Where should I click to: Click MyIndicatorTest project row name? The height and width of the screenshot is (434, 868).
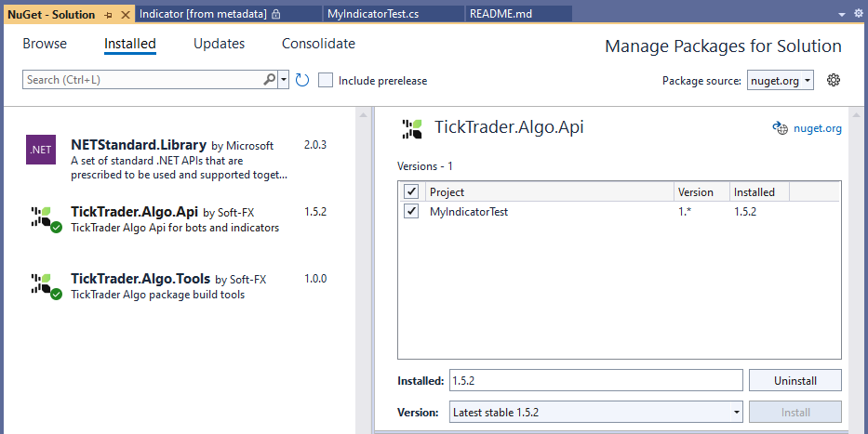[x=469, y=211]
